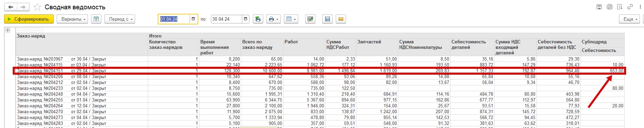Add report to favorites with the star icon
This screenshot has height=128, width=644.
pyautogui.click(x=37, y=7)
